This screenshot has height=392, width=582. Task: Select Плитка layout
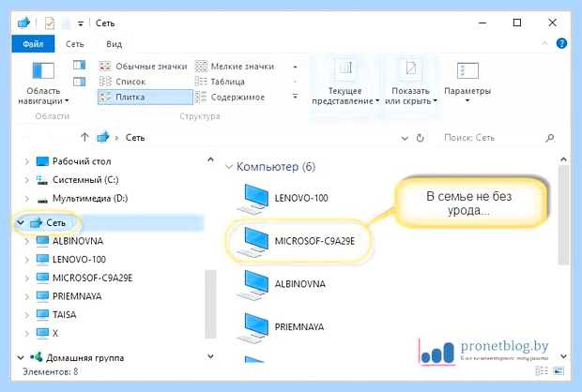tap(145, 98)
